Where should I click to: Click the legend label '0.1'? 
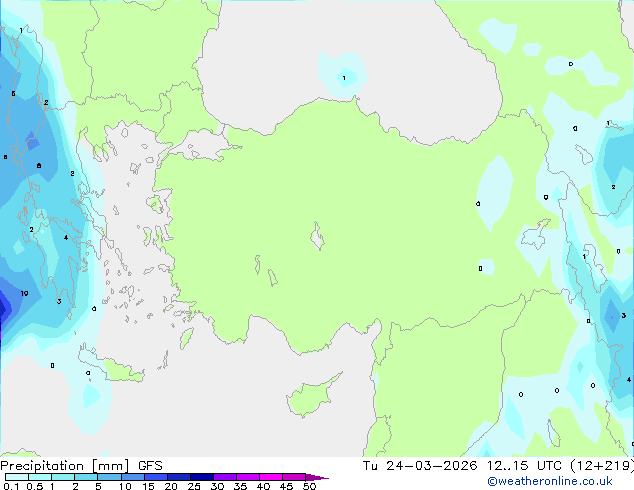11,486
